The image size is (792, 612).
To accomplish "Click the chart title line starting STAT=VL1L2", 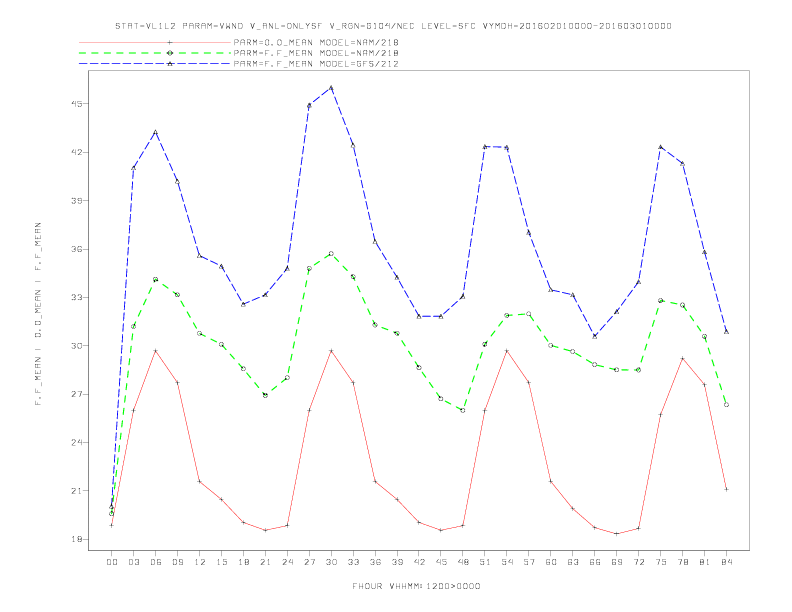I will point(393,26).
